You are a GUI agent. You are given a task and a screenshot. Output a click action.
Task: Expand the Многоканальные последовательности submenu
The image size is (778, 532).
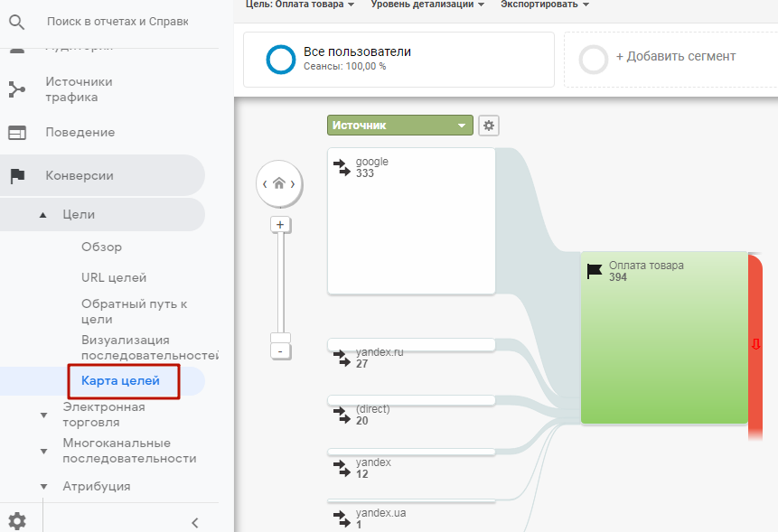(43, 452)
